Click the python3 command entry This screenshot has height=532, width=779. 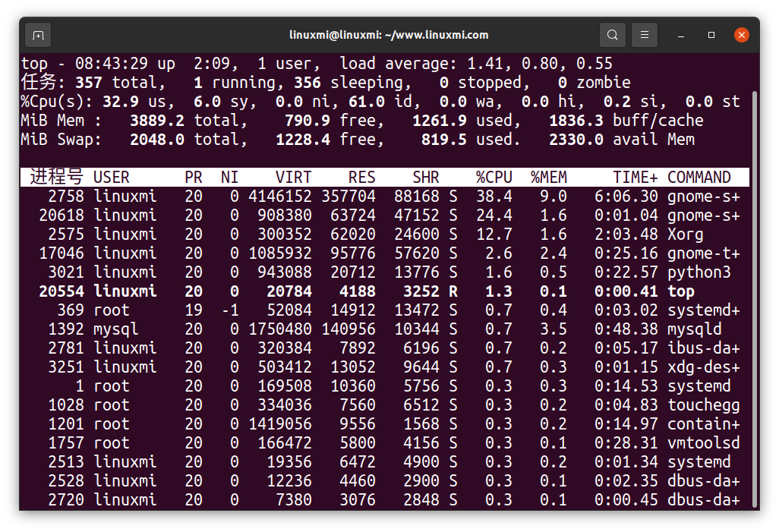pyautogui.click(x=699, y=272)
